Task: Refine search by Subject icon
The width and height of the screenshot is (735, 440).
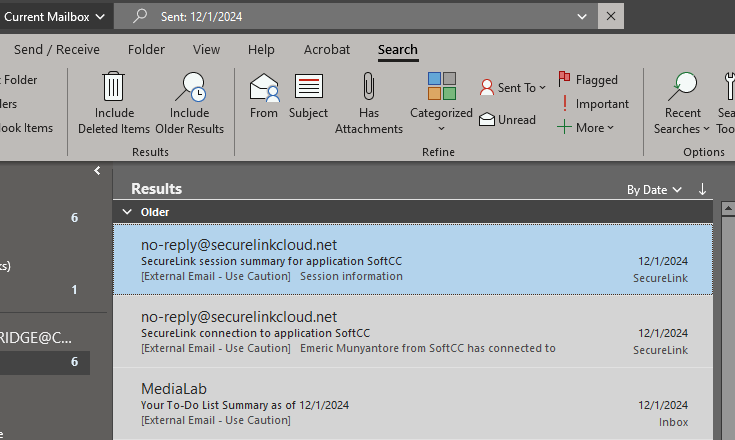Action: pos(308,86)
